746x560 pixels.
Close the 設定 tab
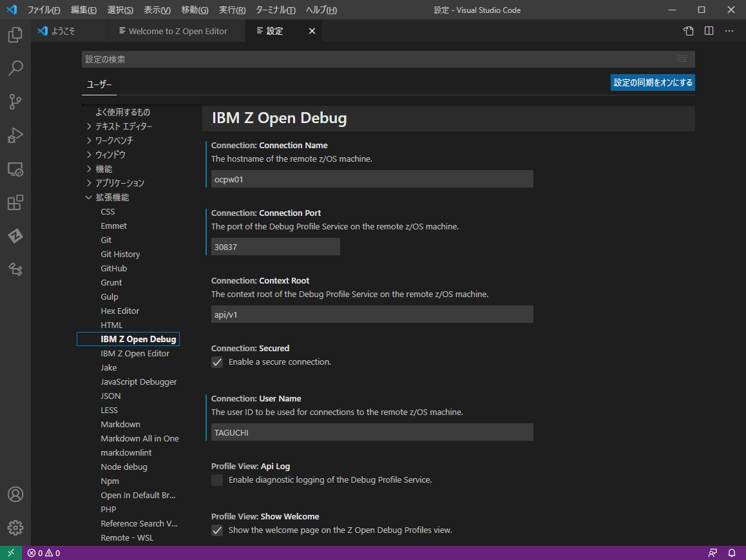[x=312, y=31]
